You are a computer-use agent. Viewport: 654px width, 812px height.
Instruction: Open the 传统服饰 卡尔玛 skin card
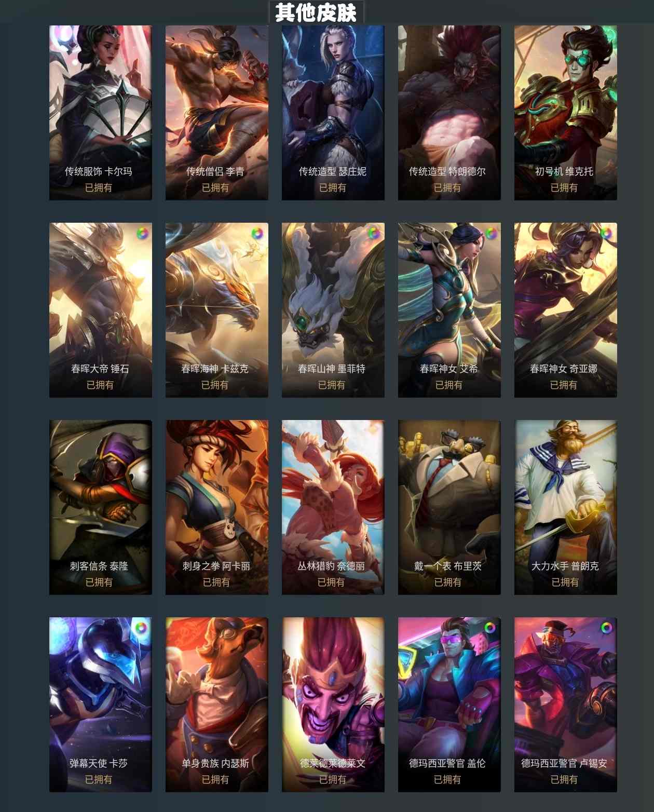101,113
